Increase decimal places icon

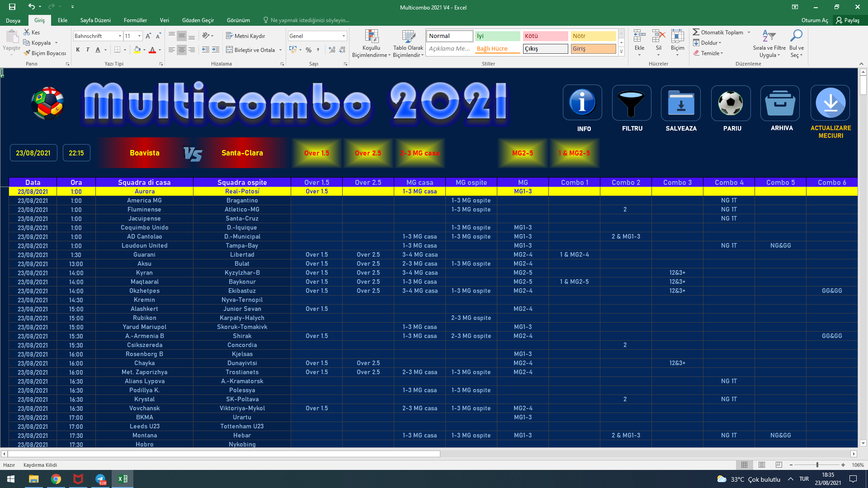point(332,50)
